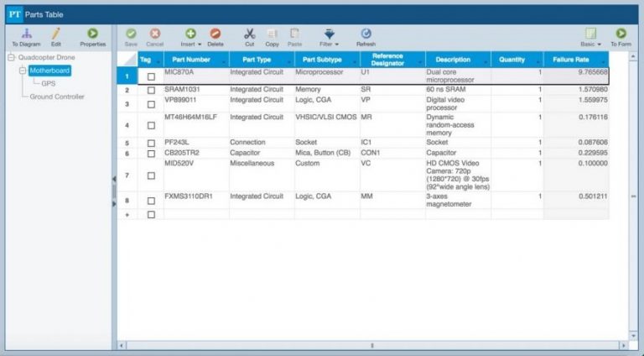The image size is (644, 356).
Task: Click the 0.501211 failure rate cell
Action: [576, 200]
